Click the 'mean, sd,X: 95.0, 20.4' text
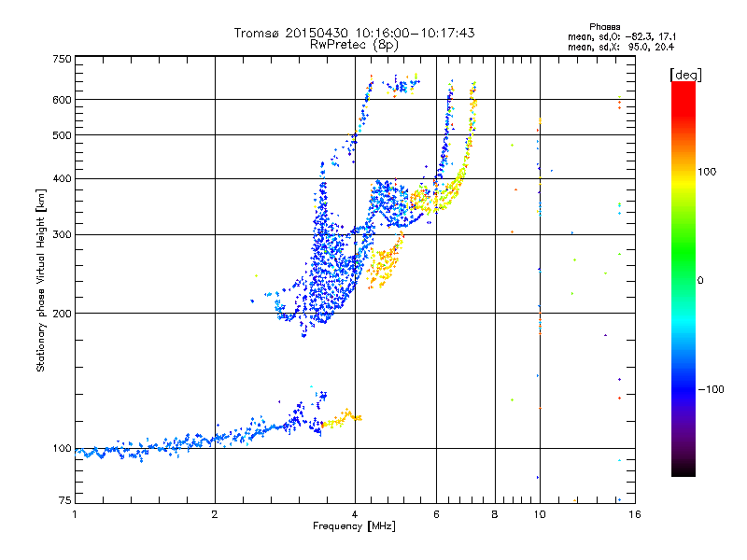Viewport: 747px width, 560px height. [x=621, y=47]
